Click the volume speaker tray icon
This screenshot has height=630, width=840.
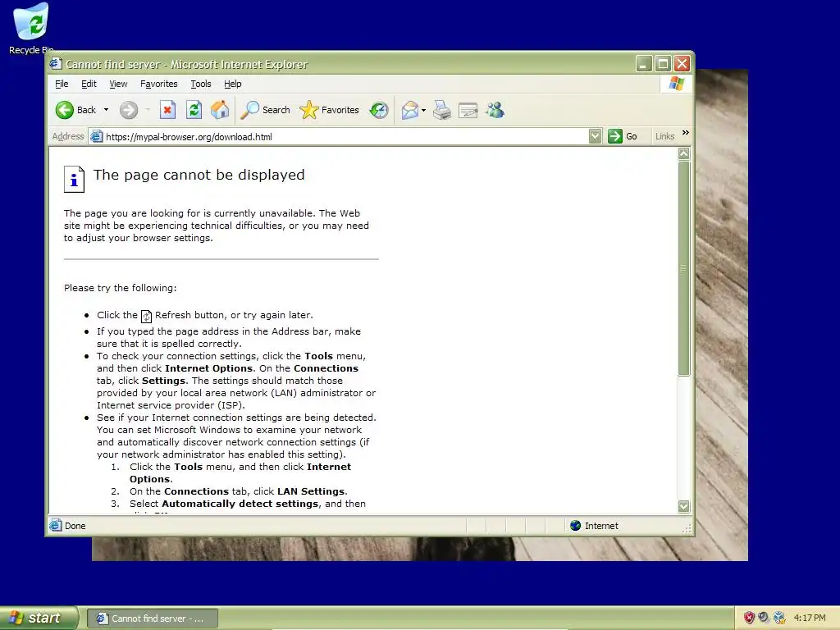[764, 618]
